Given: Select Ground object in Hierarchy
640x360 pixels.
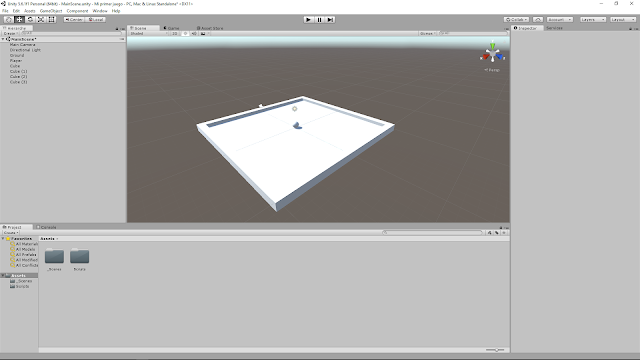Looking at the screenshot, I should [x=17, y=55].
